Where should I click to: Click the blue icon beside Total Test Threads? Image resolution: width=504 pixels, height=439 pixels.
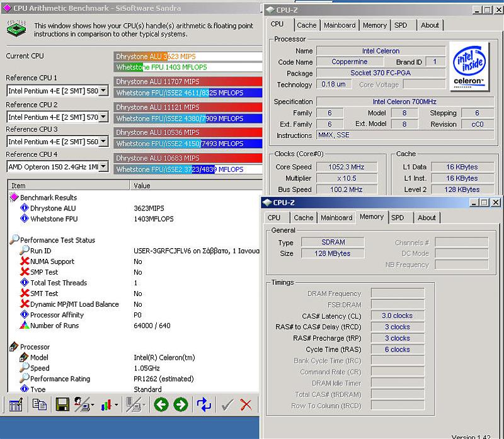25,283
